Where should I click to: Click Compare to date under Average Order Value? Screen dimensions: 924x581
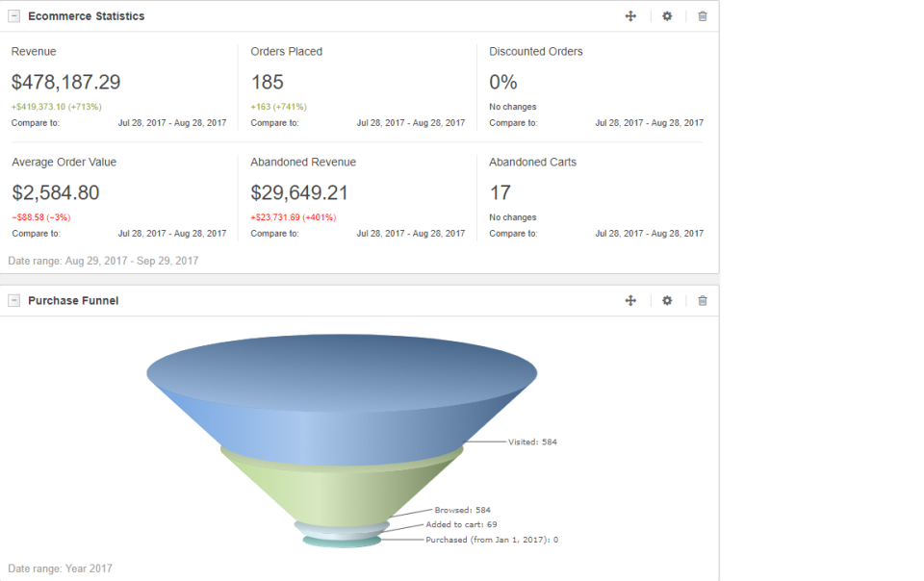click(x=170, y=233)
